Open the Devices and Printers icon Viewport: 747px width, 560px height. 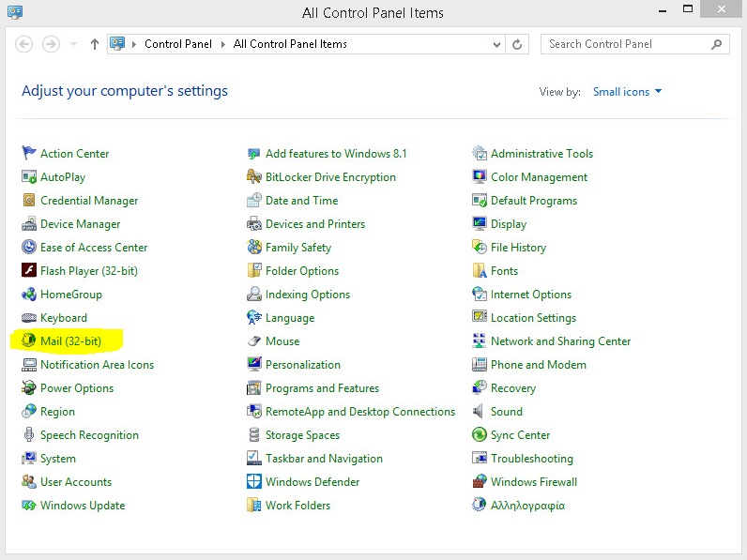(254, 223)
